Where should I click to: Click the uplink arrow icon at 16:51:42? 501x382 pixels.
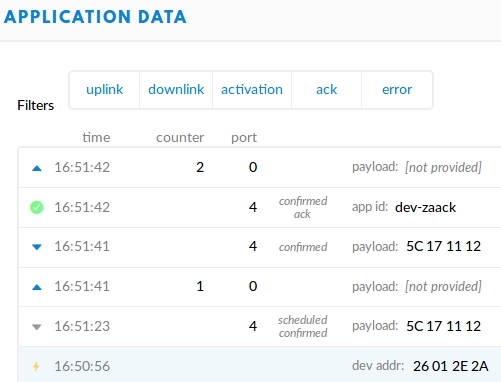click(37, 168)
